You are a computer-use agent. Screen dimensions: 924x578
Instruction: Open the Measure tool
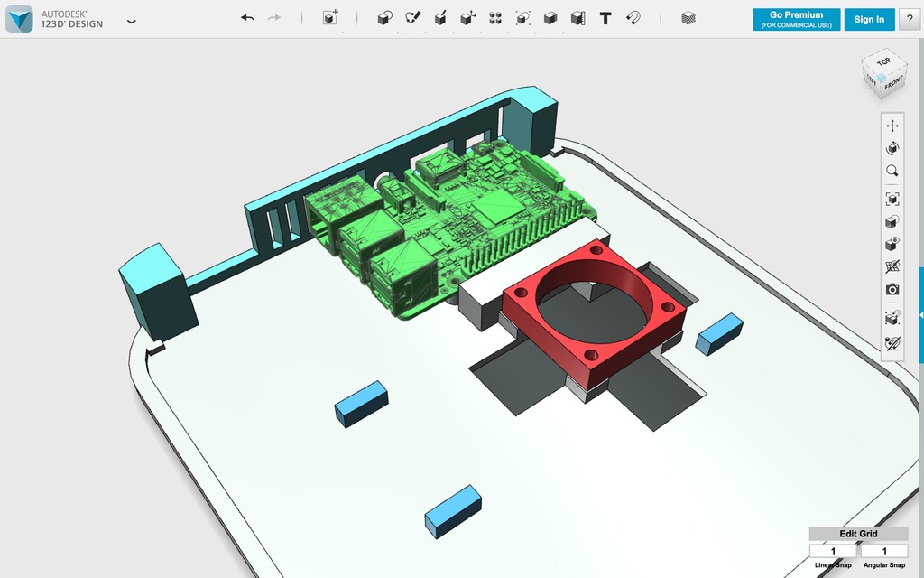(x=577, y=18)
